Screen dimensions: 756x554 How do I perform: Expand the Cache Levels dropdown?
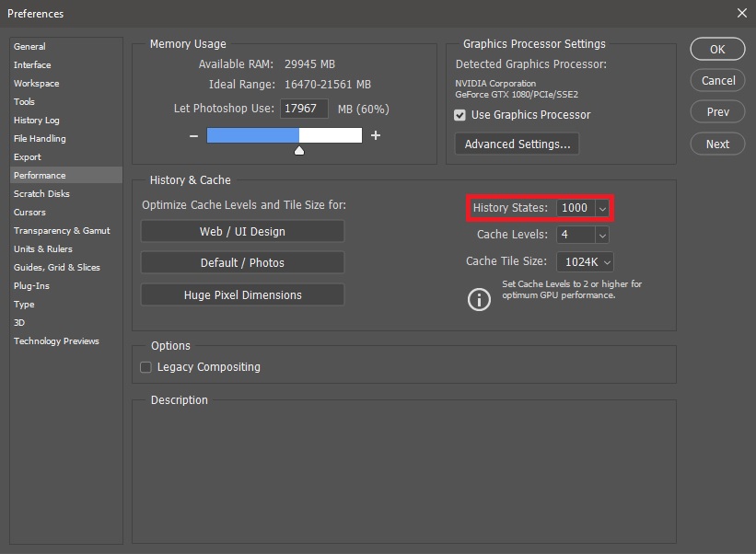pos(602,236)
